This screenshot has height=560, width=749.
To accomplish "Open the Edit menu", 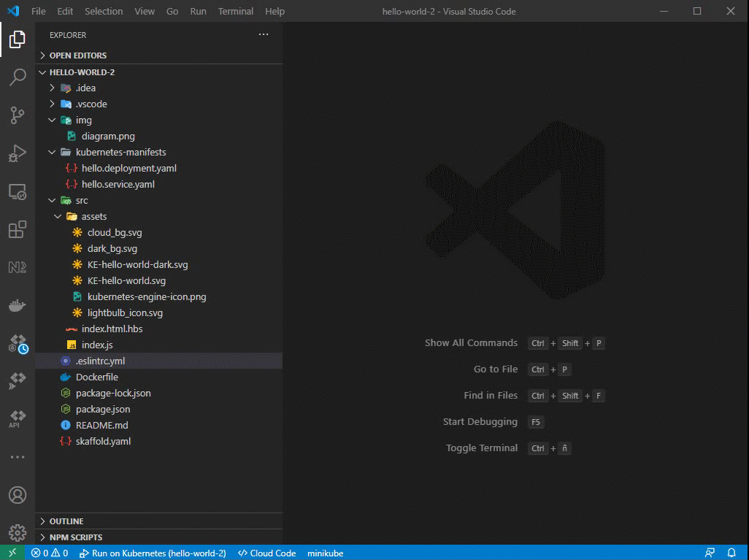I will [65, 11].
